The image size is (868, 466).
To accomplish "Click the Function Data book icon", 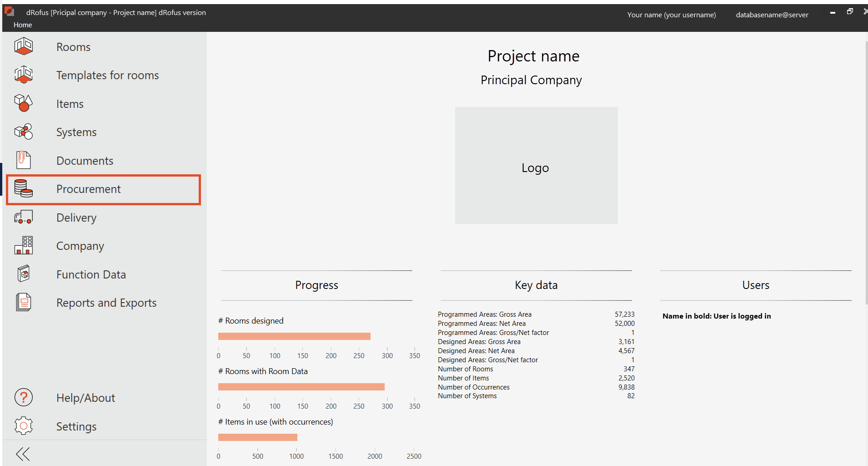I will pos(24,274).
